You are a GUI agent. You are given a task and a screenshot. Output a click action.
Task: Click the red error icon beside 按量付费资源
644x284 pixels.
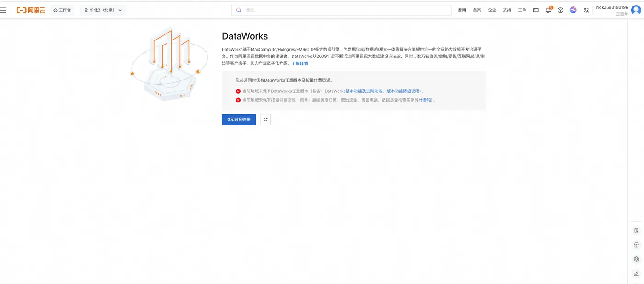click(238, 100)
